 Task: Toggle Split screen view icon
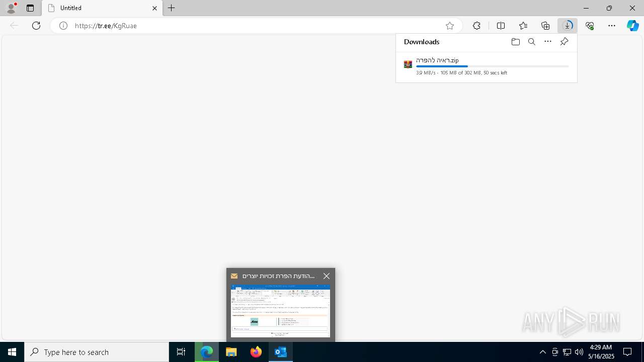[x=501, y=26]
